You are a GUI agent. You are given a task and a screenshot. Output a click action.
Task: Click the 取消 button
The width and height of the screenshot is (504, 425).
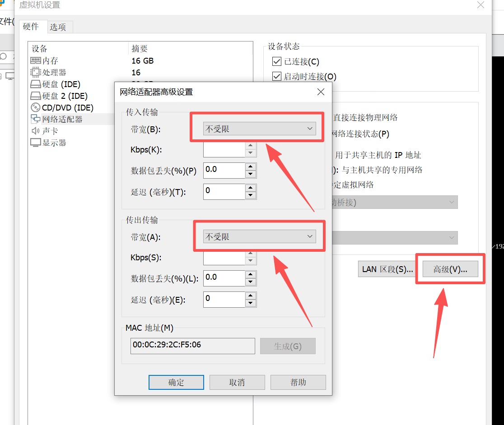237,382
